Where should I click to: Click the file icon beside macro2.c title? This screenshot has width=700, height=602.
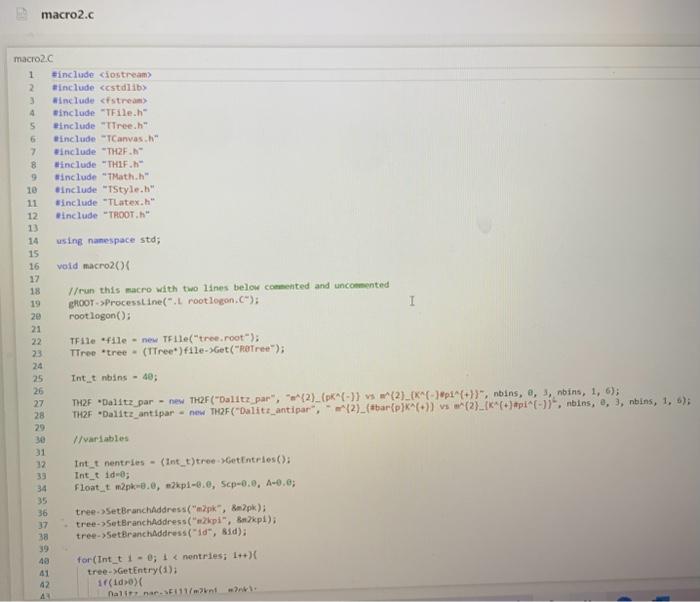(x=21, y=14)
